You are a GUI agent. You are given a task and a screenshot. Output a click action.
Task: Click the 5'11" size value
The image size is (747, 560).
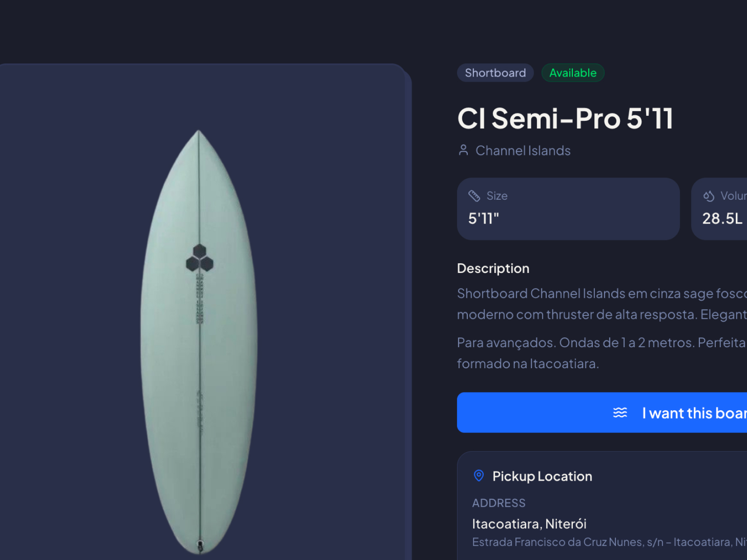click(484, 218)
